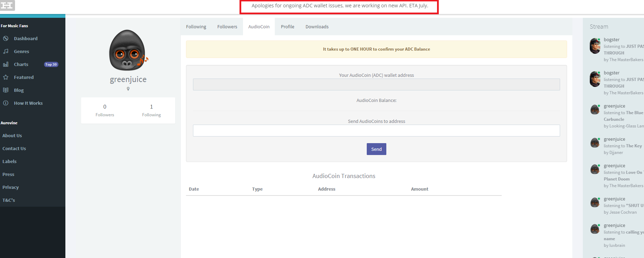Image resolution: width=644 pixels, height=258 pixels.
Task: Click the Dashboard gauge icon in sidebar
Action: click(x=6, y=38)
